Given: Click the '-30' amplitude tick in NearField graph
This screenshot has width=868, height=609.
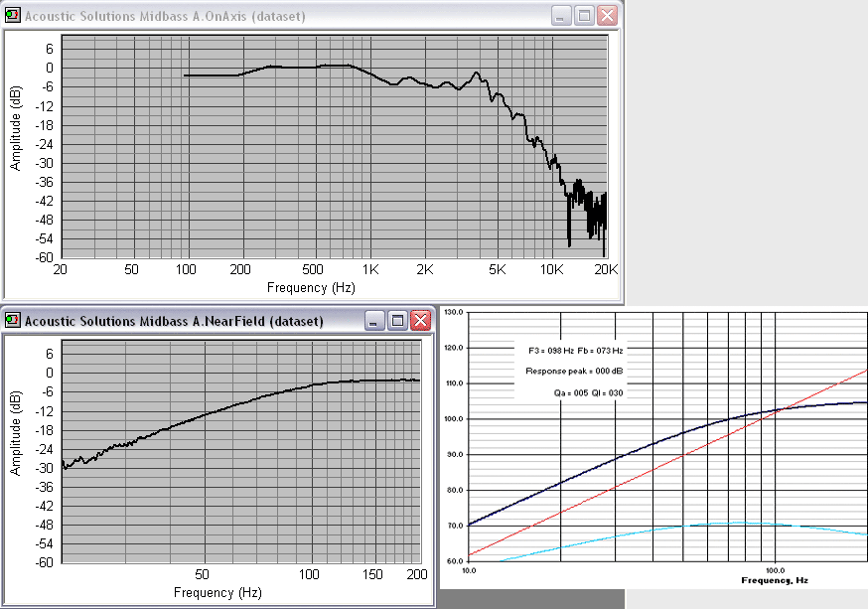Looking at the screenshot, I should [x=44, y=468].
